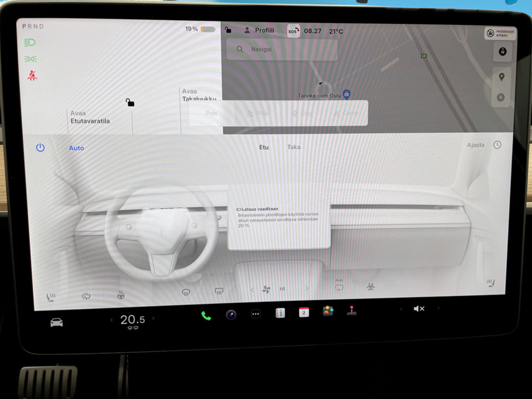Open the theater entertainment app
The image size is (532, 399).
(x=328, y=311)
